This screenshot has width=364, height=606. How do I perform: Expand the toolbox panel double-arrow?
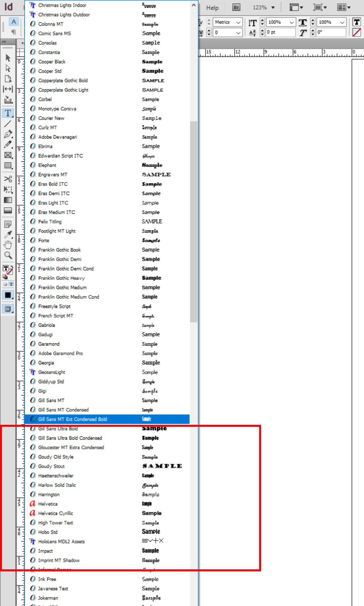pyautogui.click(x=4, y=42)
